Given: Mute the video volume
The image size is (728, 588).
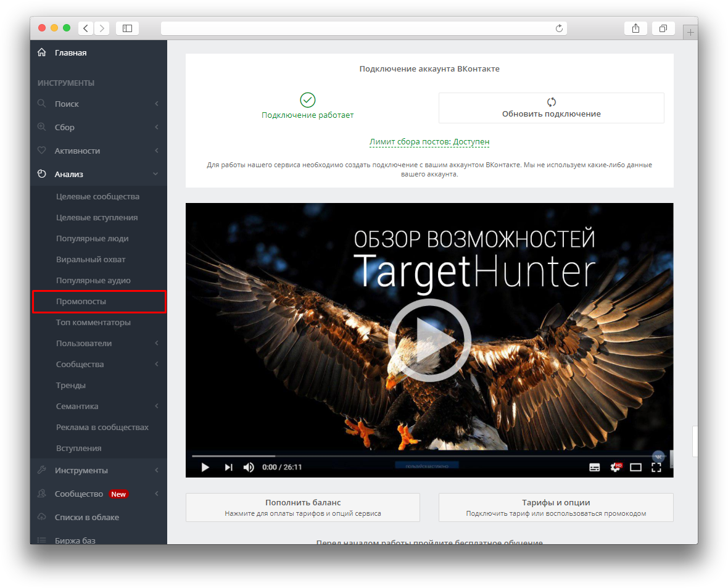Looking at the screenshot, I should tap(249, 467).
